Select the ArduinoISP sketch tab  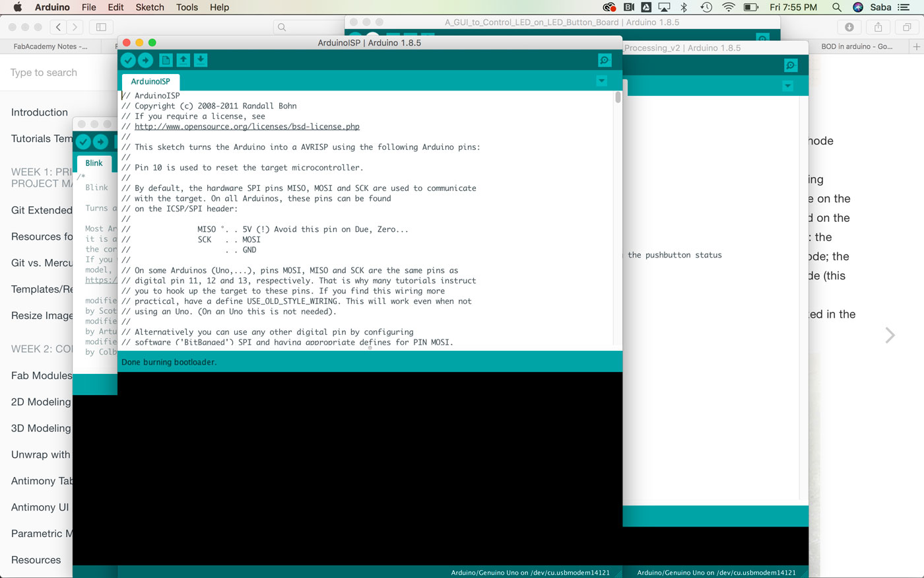(150, 81)
